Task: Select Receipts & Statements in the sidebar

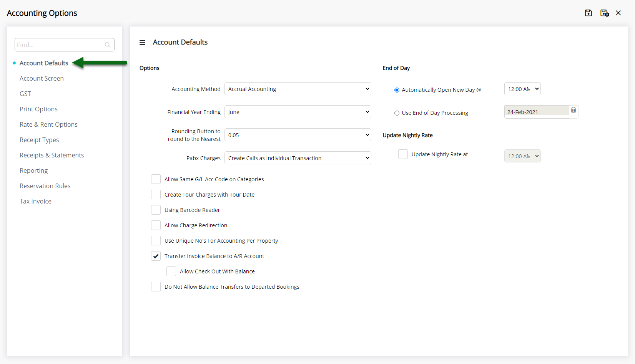Action: (x=52, y=155)
